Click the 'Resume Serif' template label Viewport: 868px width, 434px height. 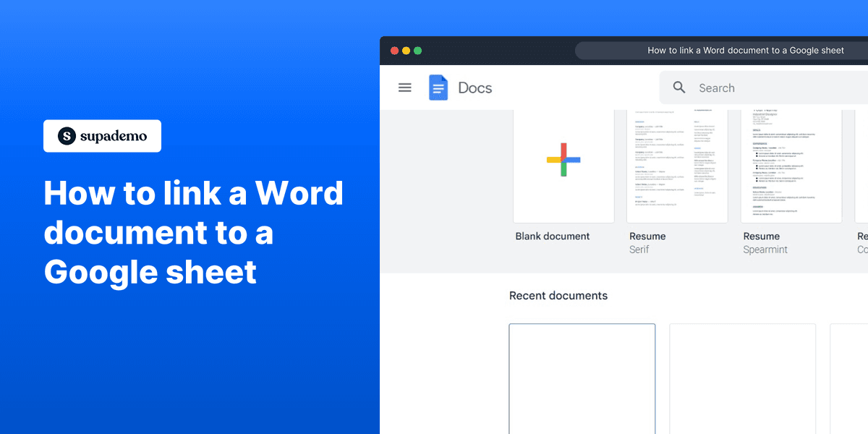coord(647,242)
